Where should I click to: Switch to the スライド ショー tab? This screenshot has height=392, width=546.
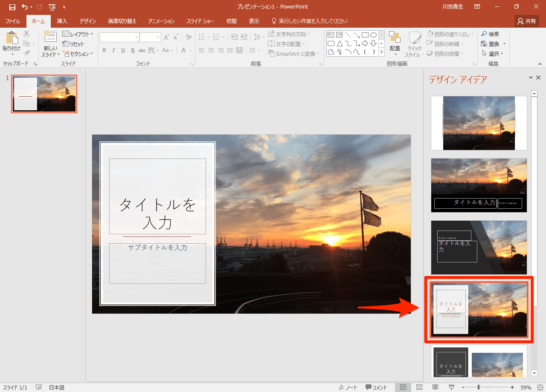pyautogui.click(x=200, y=21)
